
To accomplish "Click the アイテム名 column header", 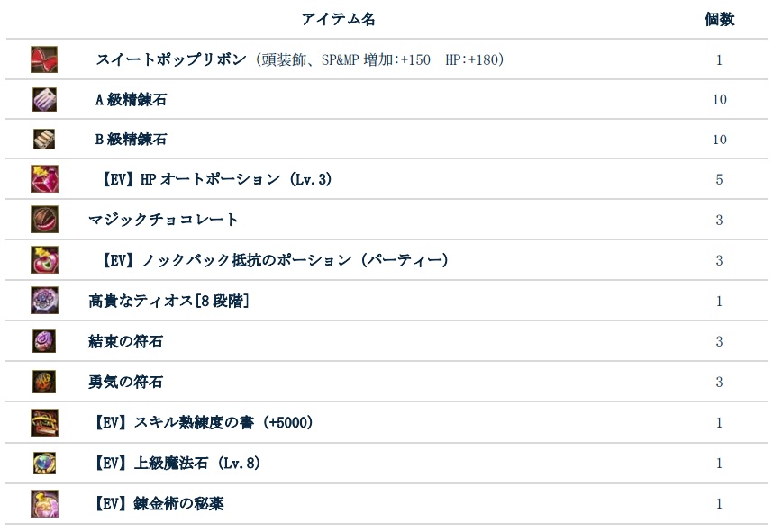I will (x=338, y=19).
